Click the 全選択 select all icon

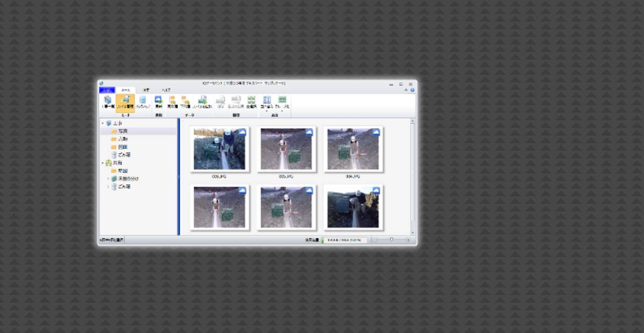(x=251, y=102)
